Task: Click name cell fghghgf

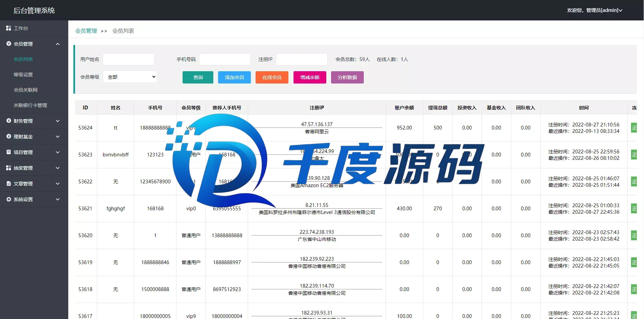Action: coord(116,209)
